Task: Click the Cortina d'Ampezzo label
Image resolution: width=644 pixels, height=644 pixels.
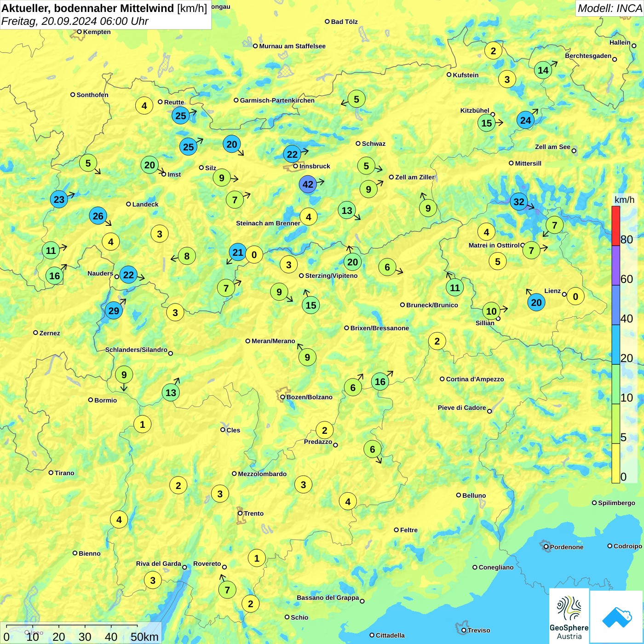Action: [475, 379]
